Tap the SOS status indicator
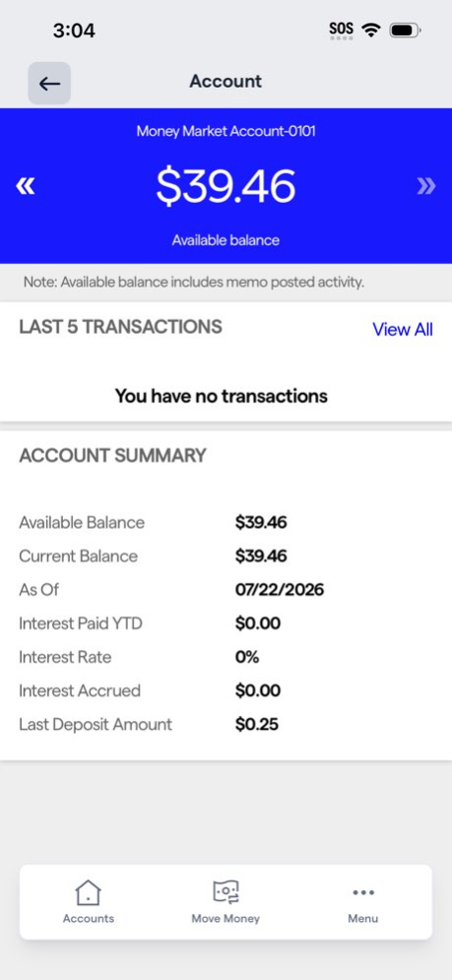The image size is (452, 980). (x=342, y=31)
